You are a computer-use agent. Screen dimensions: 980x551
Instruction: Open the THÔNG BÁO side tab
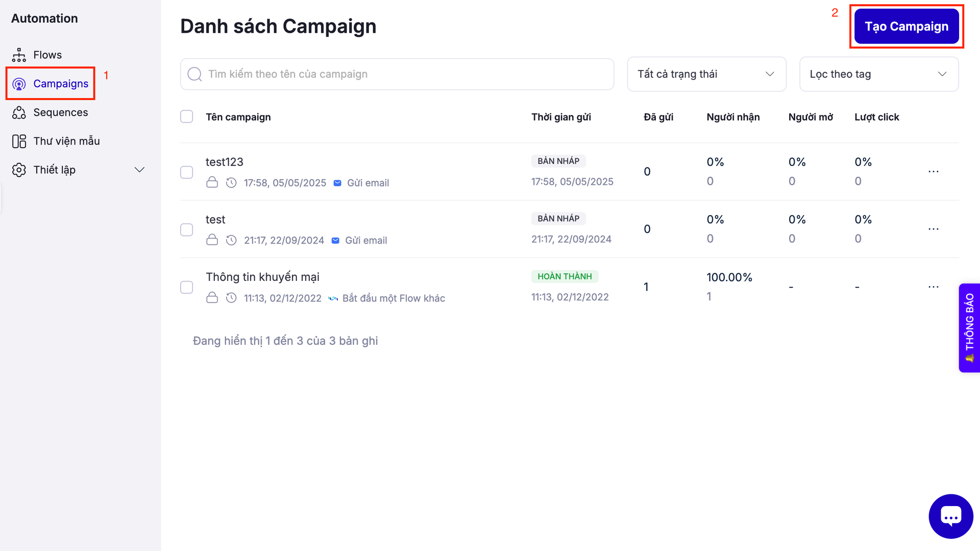[969, 327]
